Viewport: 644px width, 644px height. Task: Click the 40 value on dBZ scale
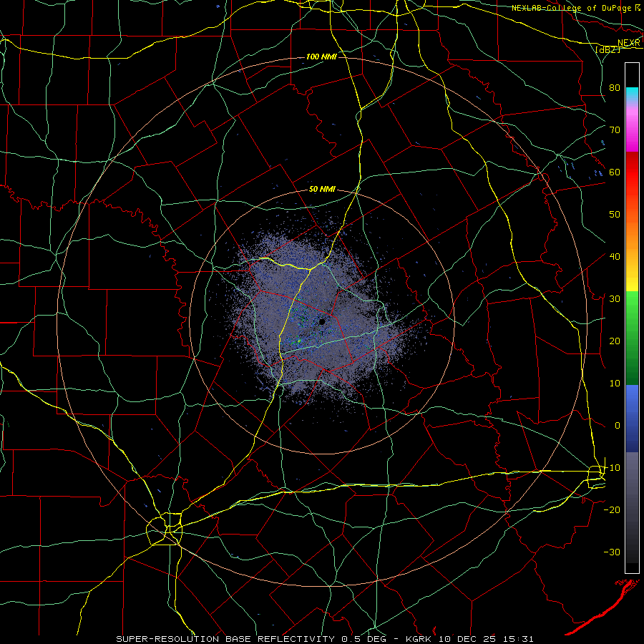click(x=615, y=257)
